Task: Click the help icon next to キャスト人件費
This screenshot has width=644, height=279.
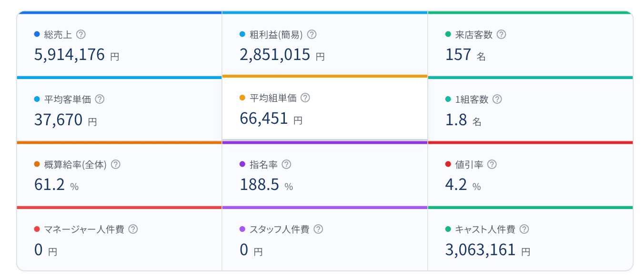Action: click(524, 229)
